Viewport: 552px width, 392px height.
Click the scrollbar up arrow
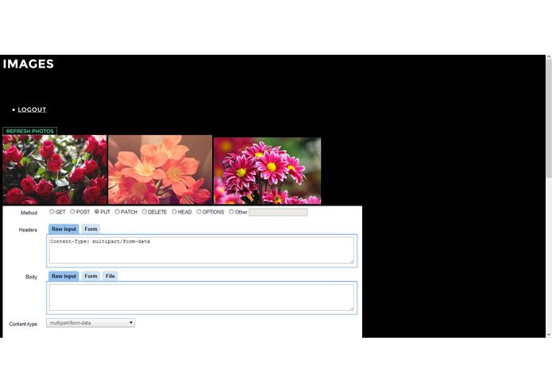[x=549, y=56]
